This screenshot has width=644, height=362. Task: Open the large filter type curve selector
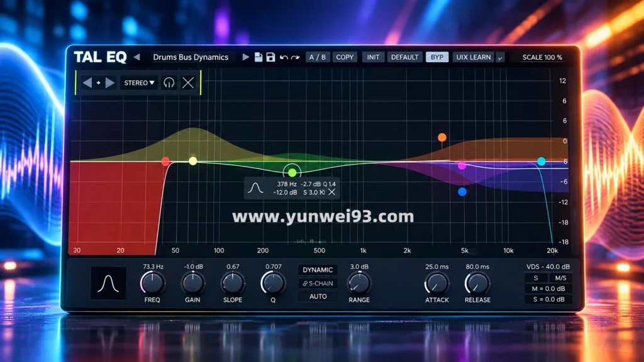click(108, 283)
